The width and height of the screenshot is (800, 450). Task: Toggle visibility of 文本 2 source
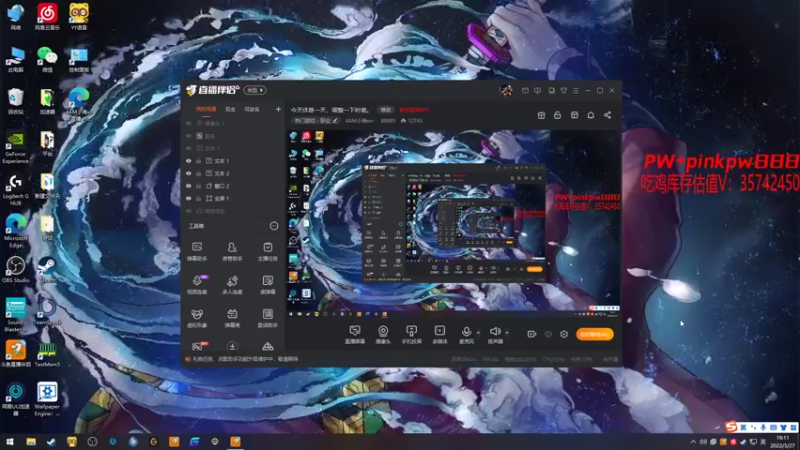(x=189, y=173)
